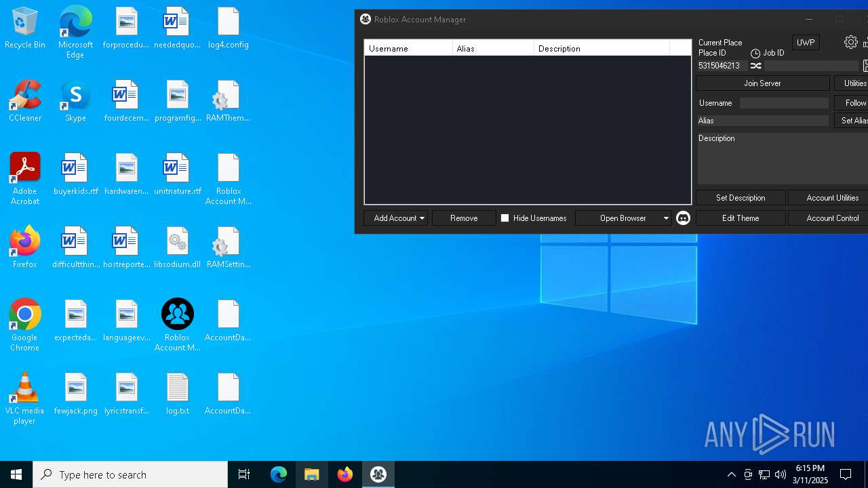Open the taskbar clock showing 6:15 PM
Screen dimensions: 868x488
(810, 474)
